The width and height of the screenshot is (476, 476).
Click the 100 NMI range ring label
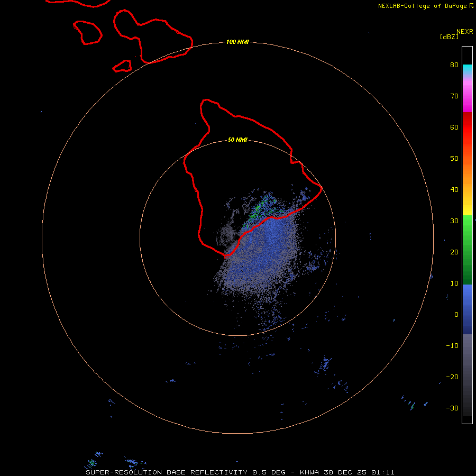237,42
